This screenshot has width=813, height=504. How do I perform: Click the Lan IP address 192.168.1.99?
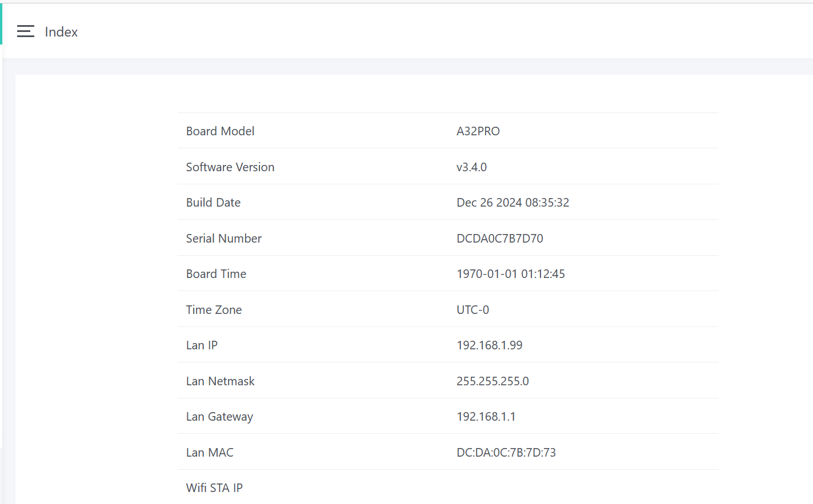(x=489, y=345)
